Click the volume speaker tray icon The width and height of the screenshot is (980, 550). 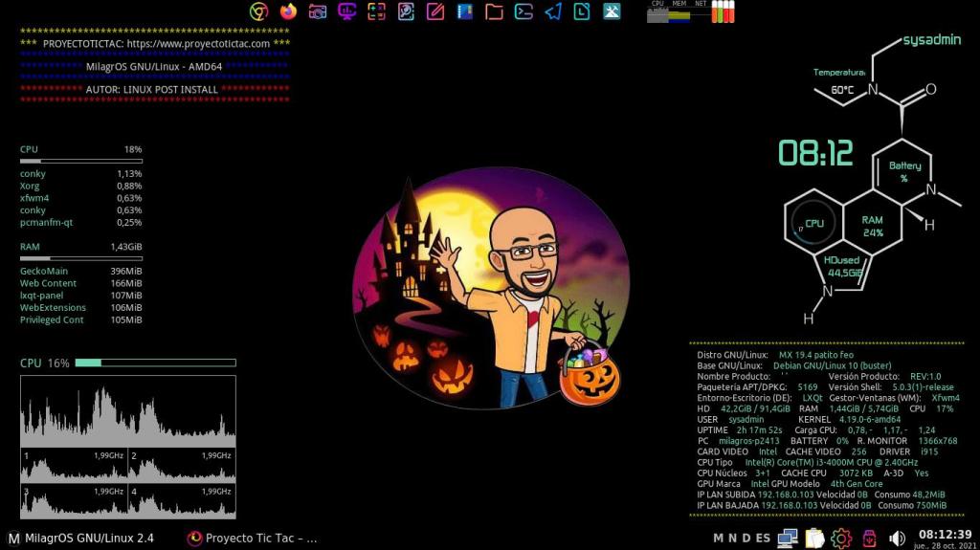coord(898,538)
